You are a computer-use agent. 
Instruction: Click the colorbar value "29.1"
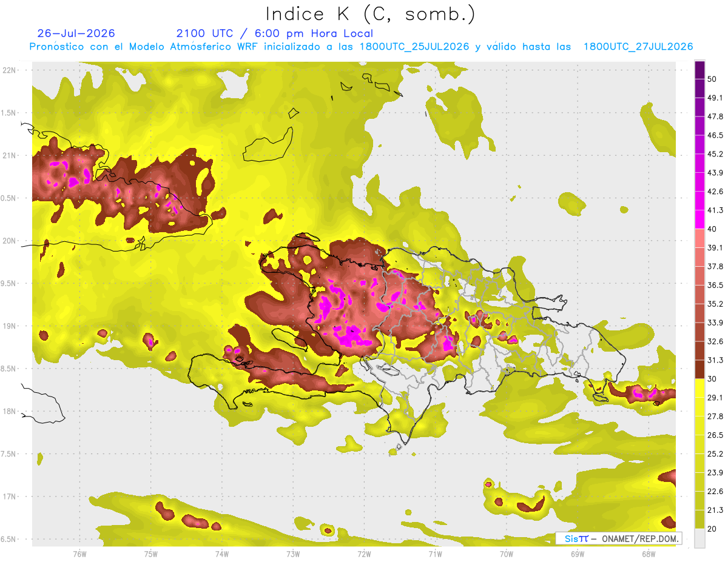(x=716, y=398)
